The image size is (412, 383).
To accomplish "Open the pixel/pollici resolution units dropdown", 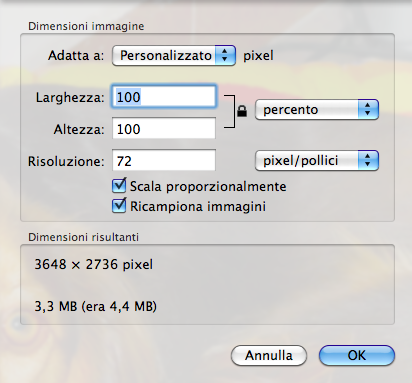I will [317, 161].
